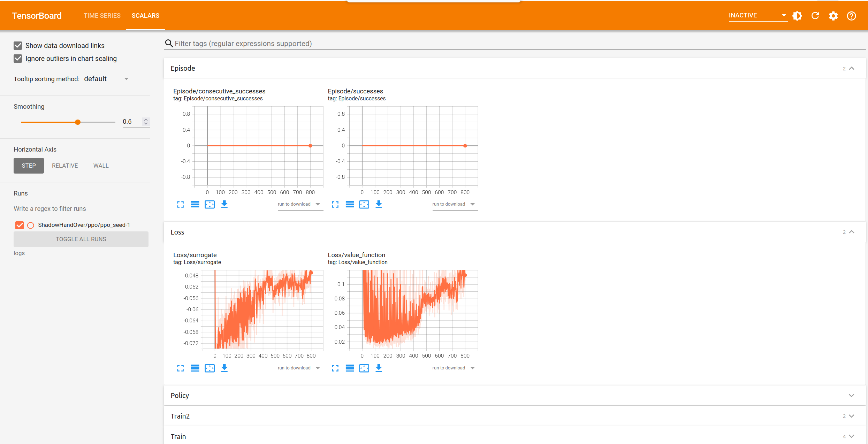The width and height of the screenshot is (868, 444).
Task: Download Episode/consecutive_successes chart data
Action: click(224, 205)
